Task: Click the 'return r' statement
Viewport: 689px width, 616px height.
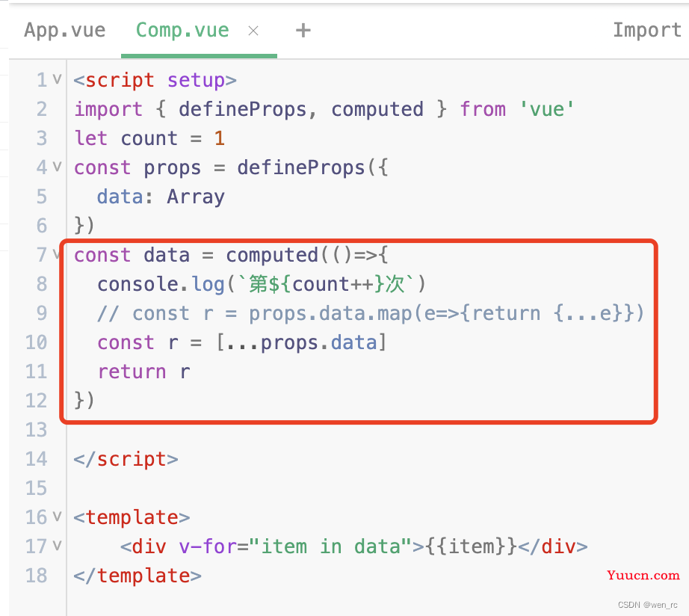Action: 143,372
